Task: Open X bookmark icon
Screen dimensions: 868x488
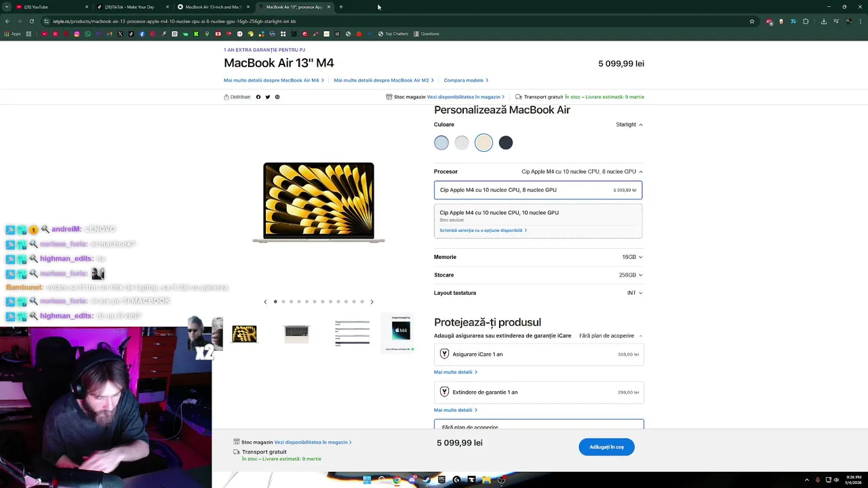Action: [120, 34]
